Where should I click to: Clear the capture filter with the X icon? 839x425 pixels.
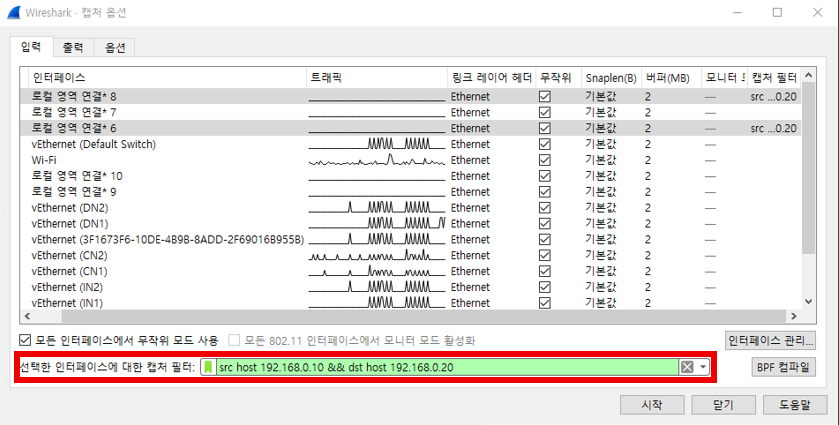coord(687,367)
